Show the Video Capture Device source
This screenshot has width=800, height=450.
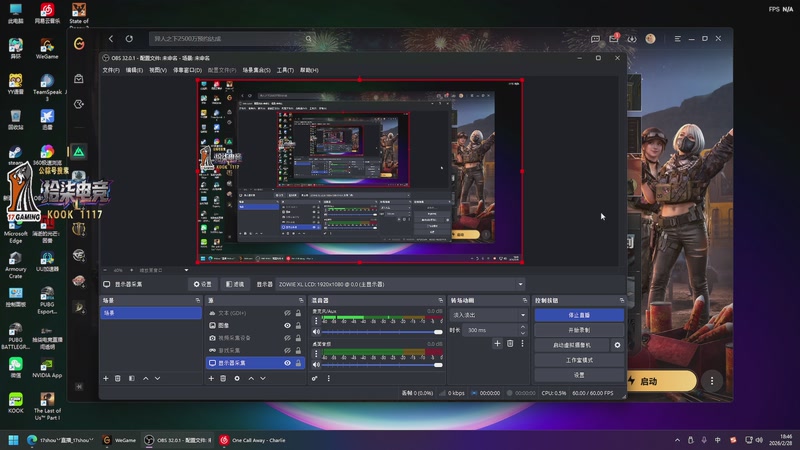coord(287,338)
